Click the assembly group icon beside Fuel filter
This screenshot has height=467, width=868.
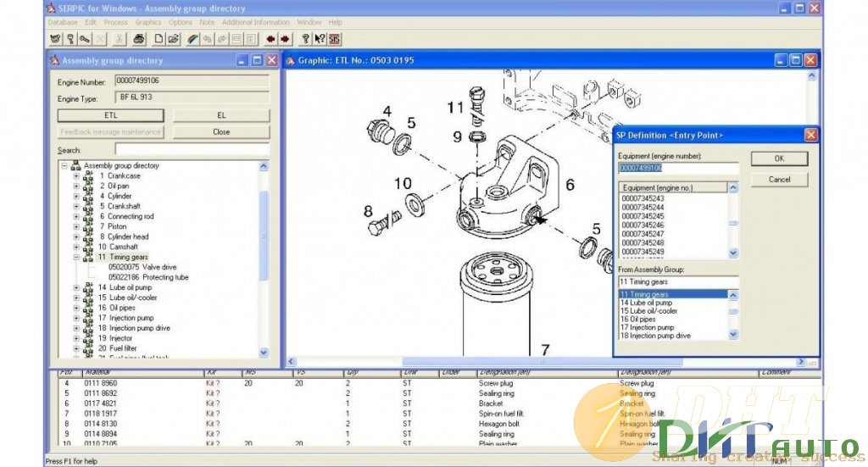(88, 348)
